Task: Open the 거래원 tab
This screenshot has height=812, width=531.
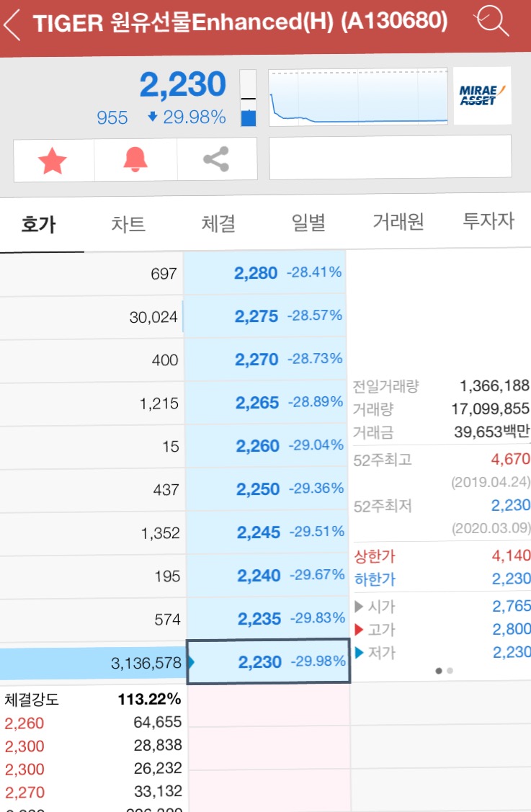Action: [x=398, y=222]
